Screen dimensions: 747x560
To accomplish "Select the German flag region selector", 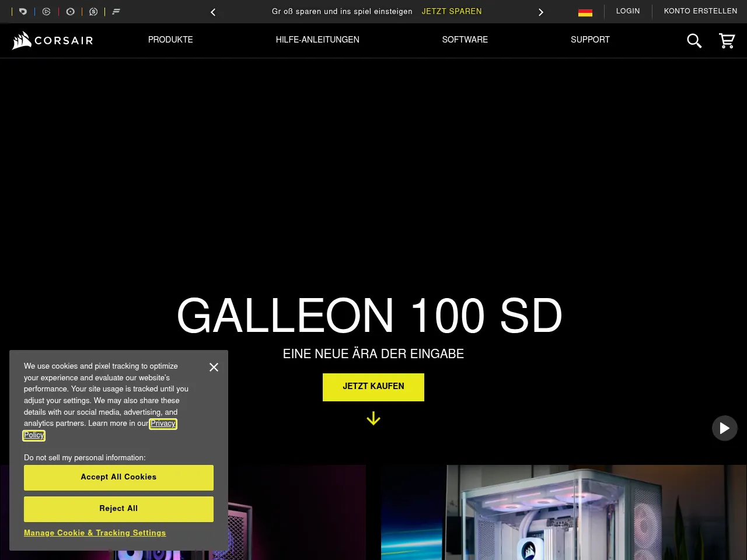I will [585, 12].
